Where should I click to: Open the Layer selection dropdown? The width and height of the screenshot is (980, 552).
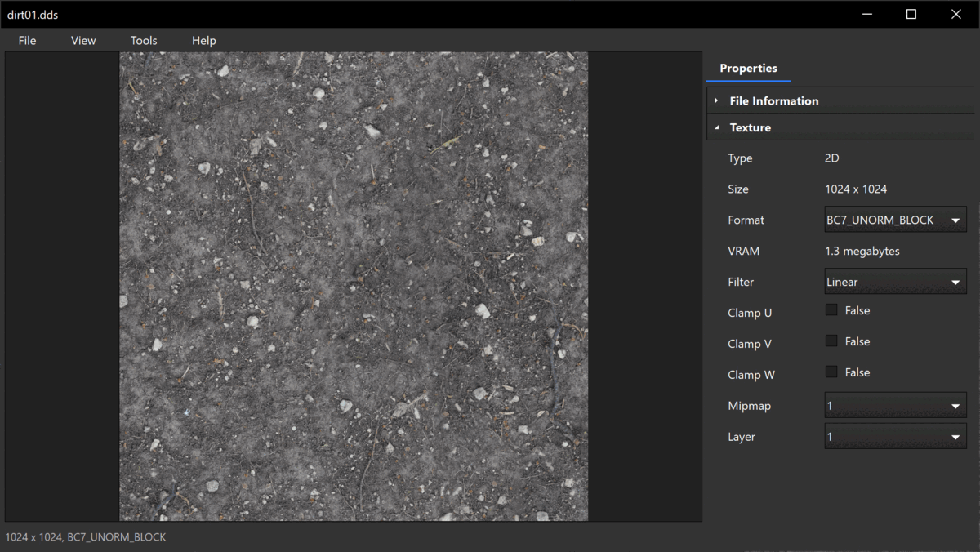pos(895,437)
